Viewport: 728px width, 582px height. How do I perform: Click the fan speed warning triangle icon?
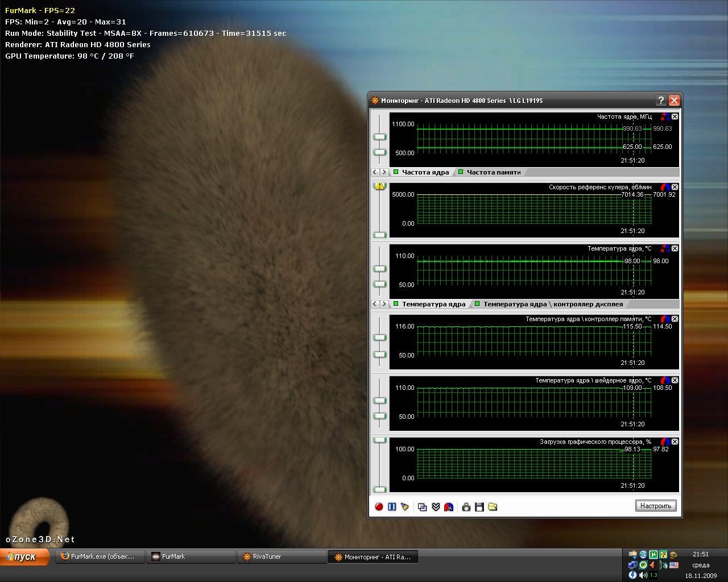379,186
